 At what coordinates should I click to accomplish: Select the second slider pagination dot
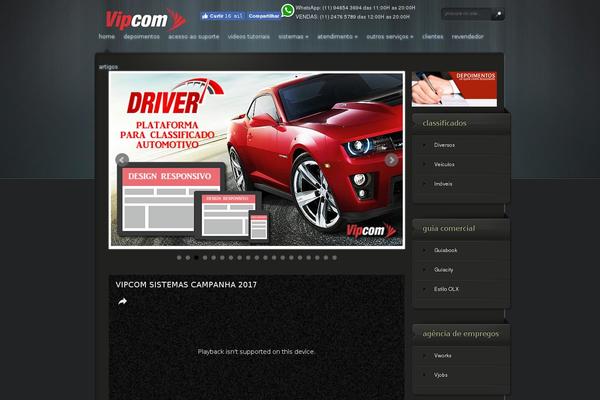(x=188, y=258)
